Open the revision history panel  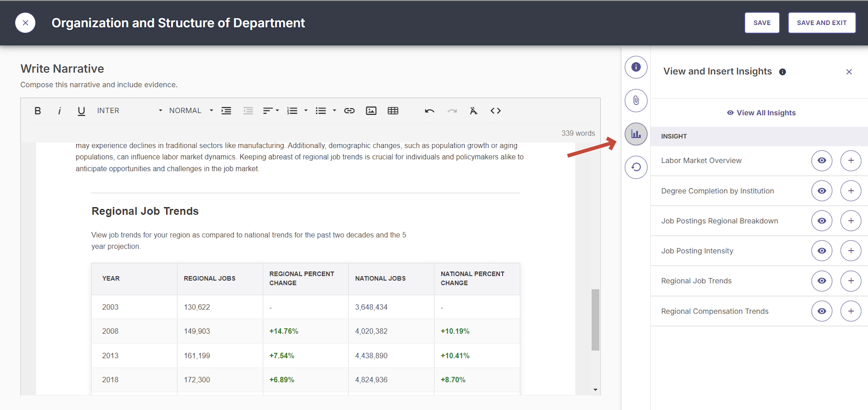click(x=636, y=167)
